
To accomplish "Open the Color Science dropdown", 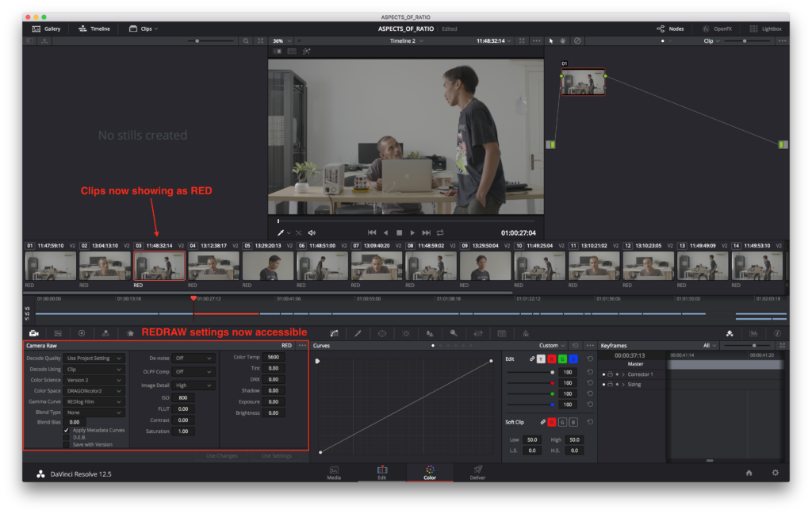I will click(94, 380).
